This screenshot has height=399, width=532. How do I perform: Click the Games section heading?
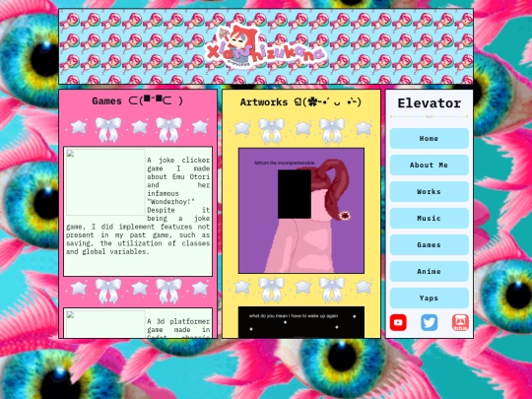pos(138,101)
